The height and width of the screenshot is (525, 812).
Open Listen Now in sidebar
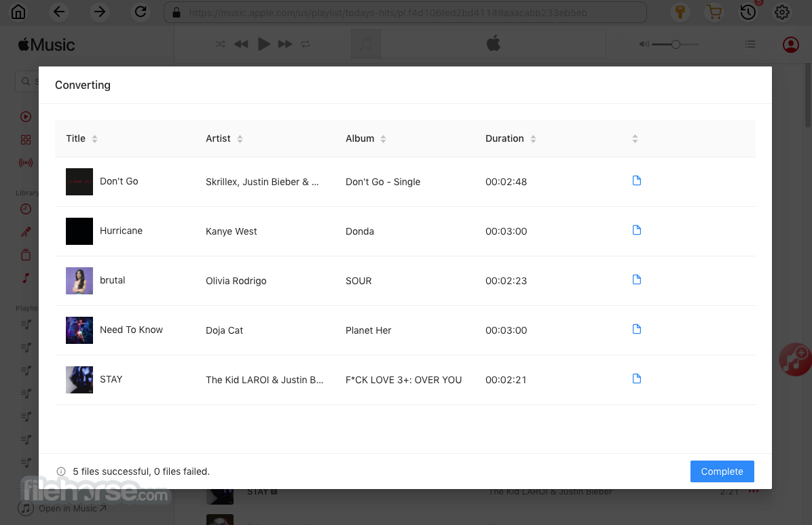point(26,117)
